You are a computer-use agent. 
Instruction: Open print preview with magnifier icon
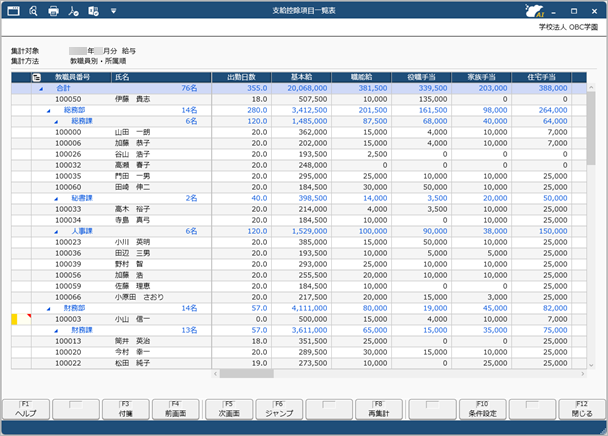[33, 11]
